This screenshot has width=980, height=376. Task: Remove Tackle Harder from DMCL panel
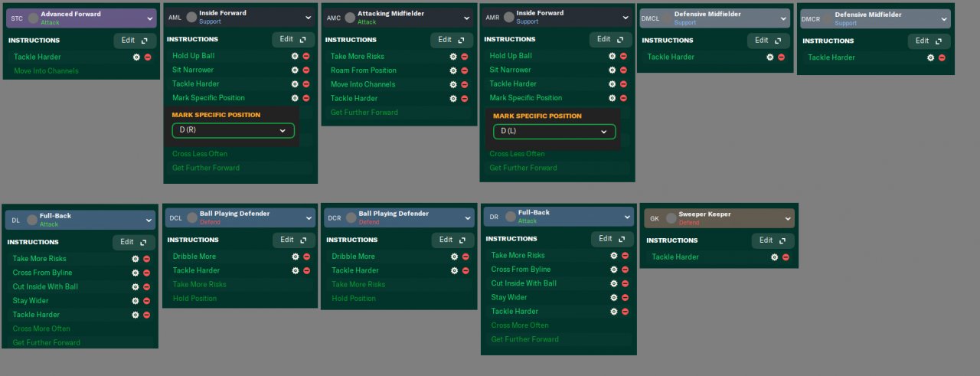click(x=782, y=57)
